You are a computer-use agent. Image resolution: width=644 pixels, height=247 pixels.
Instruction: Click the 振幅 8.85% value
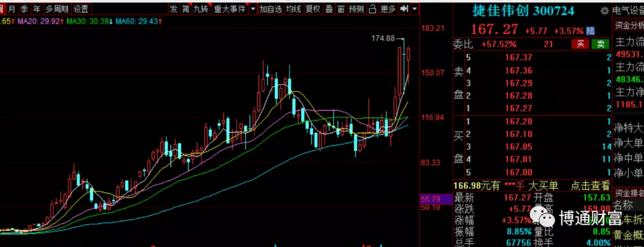tap(518, 231)
